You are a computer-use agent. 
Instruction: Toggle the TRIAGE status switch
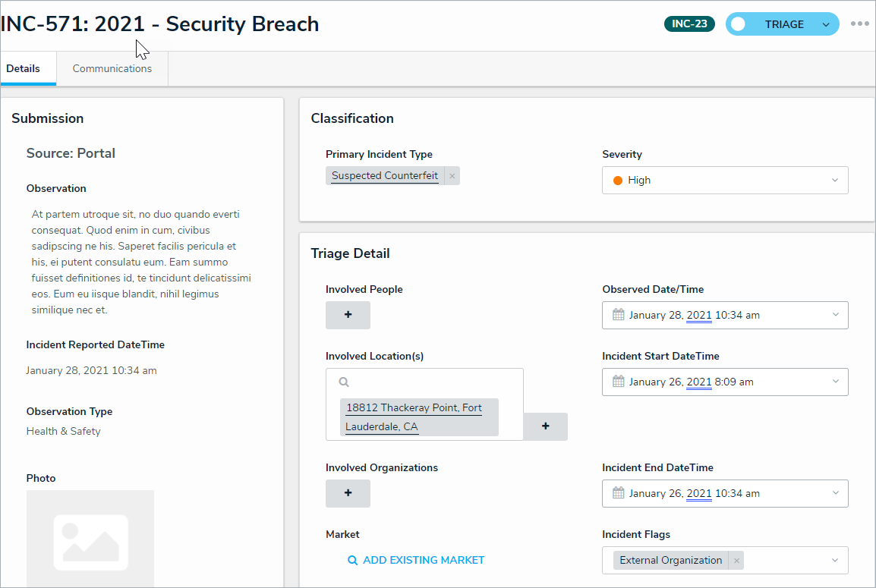tap(739, 24)
